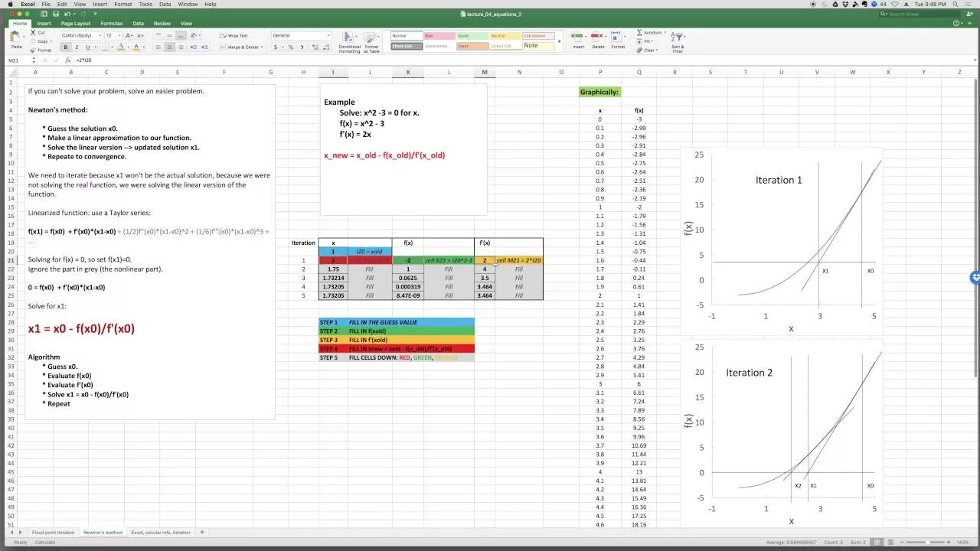The image size is (980, 551).
Task: Expand the AutoSum dropdown
Action: tap(665, 33)
